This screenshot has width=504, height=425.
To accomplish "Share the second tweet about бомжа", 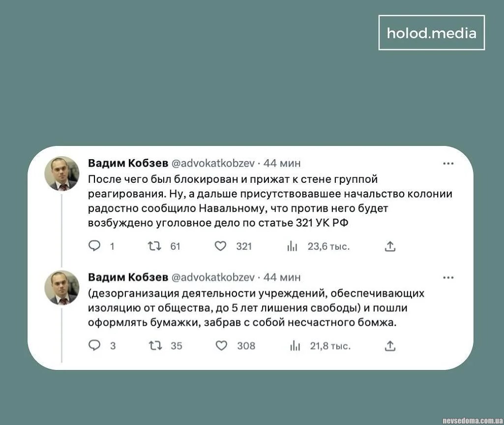I will point(390,345).
